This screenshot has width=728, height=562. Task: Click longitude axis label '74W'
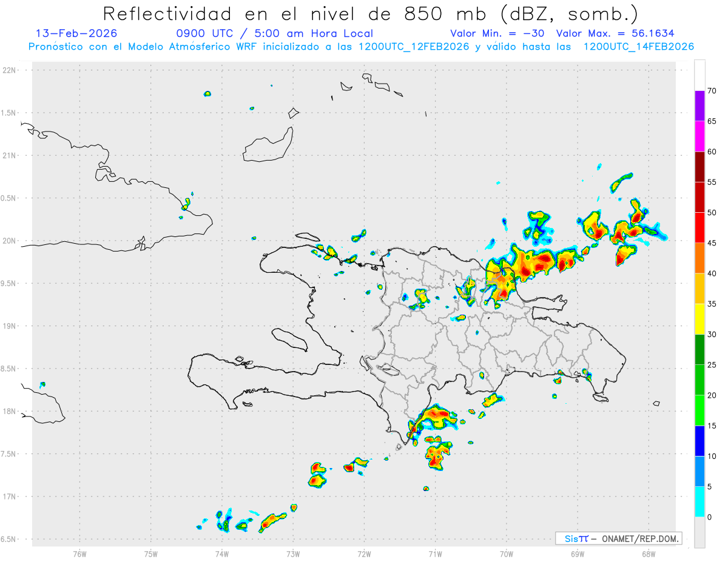pos(222,554)
